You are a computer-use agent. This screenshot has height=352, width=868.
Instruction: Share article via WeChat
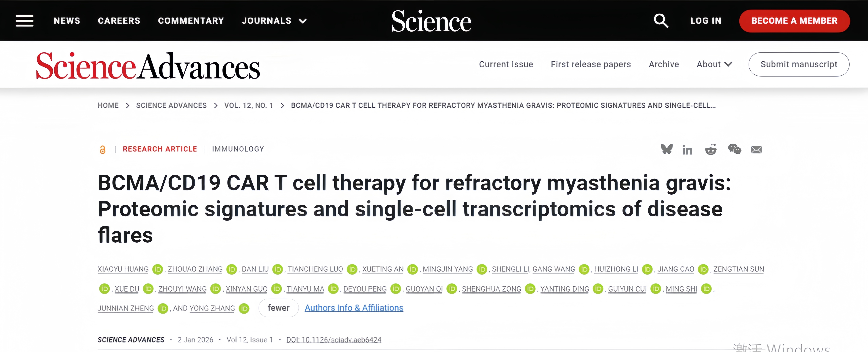(x=735, y=149)
